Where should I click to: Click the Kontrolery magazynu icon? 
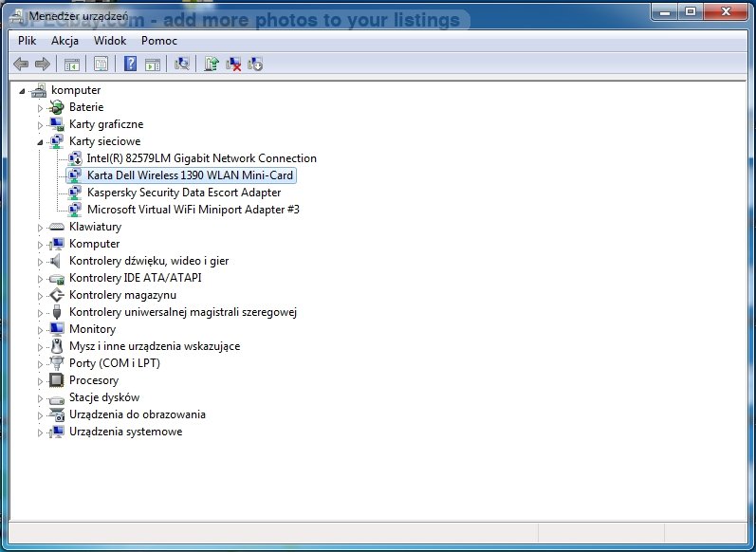56,295
